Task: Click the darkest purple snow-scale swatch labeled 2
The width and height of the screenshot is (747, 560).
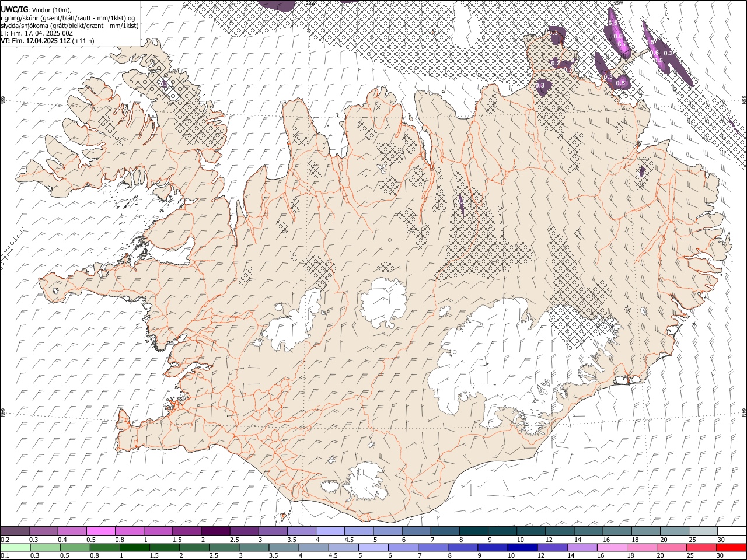Action: point(215,531)
